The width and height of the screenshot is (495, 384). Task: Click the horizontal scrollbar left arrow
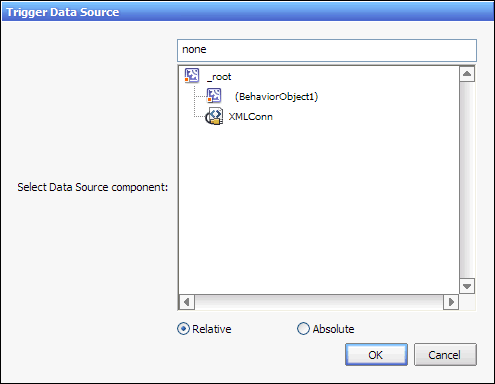point(187,302)
